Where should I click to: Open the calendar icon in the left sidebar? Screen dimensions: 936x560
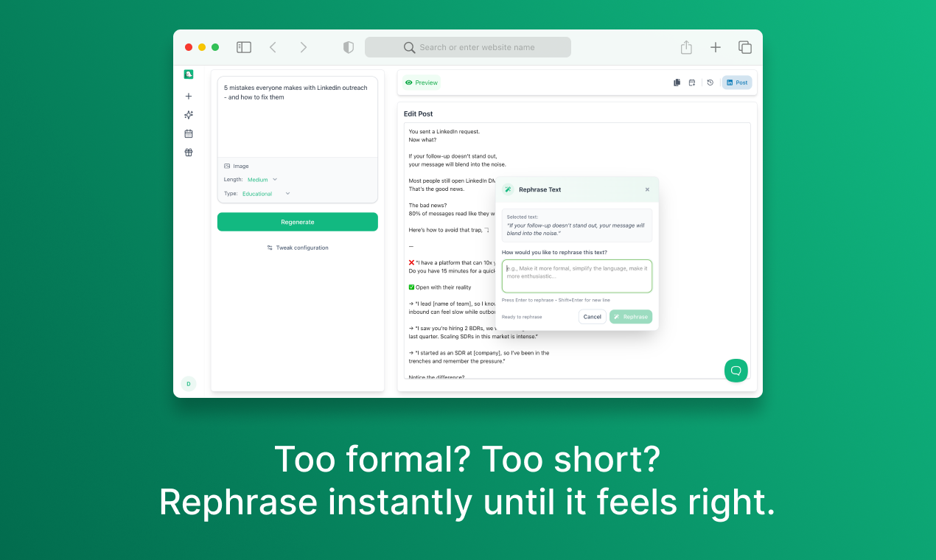click(x=189, y=134)
